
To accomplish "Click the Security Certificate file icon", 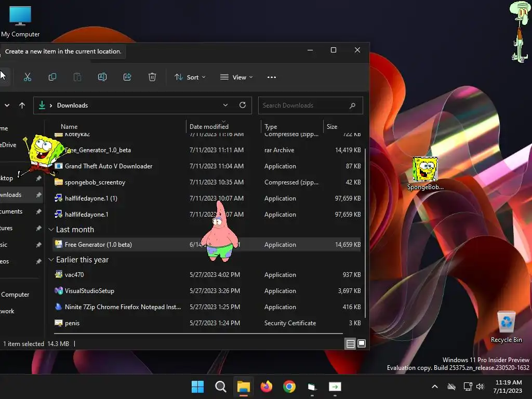I will [59, 323].
